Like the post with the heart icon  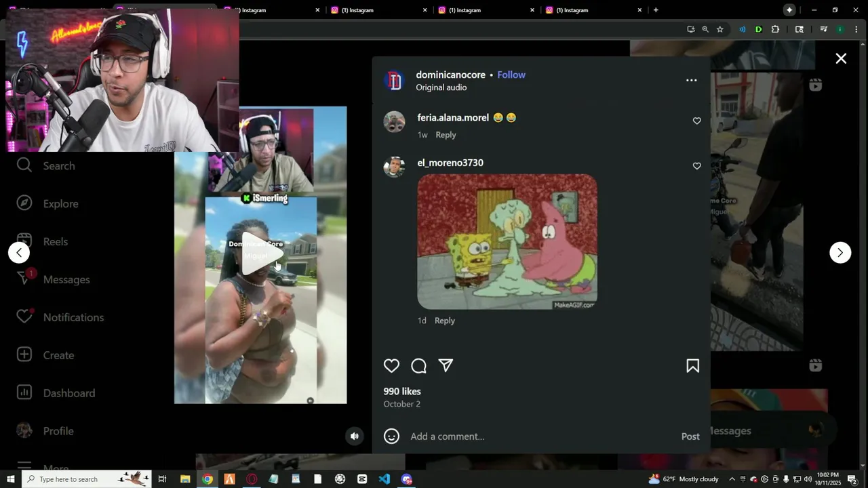[391, 366]
